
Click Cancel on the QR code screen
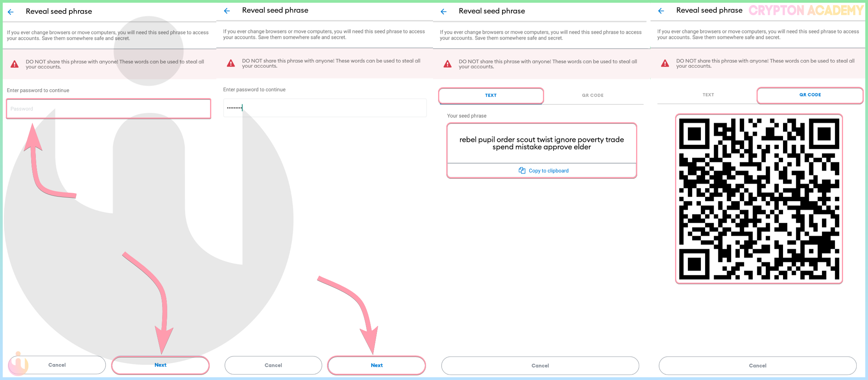758,366
